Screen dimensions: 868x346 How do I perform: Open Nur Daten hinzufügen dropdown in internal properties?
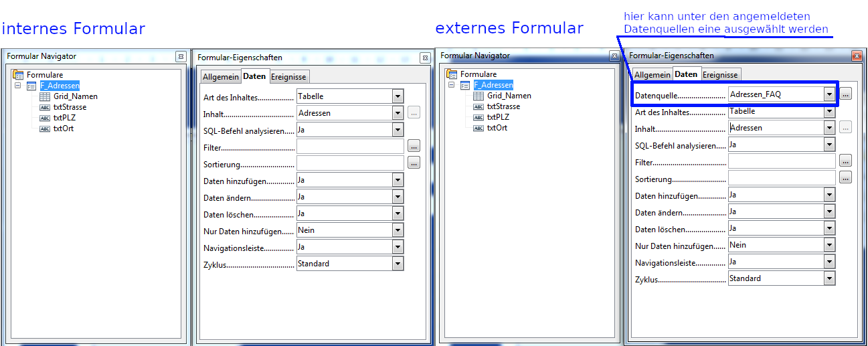pyautogui.click(x=398, y=230)
